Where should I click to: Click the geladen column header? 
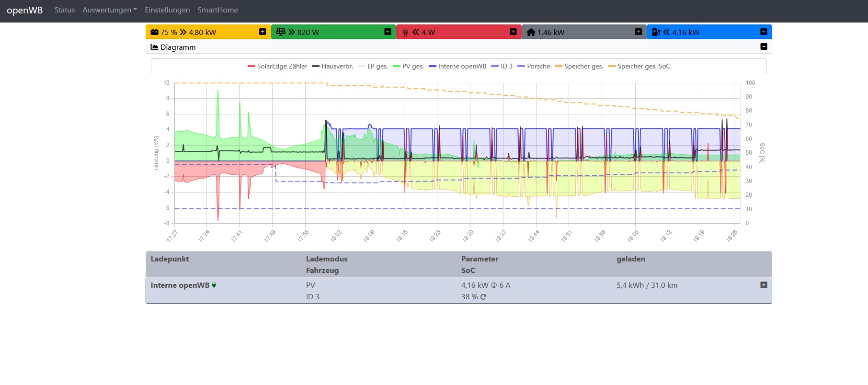pos(631,259)
